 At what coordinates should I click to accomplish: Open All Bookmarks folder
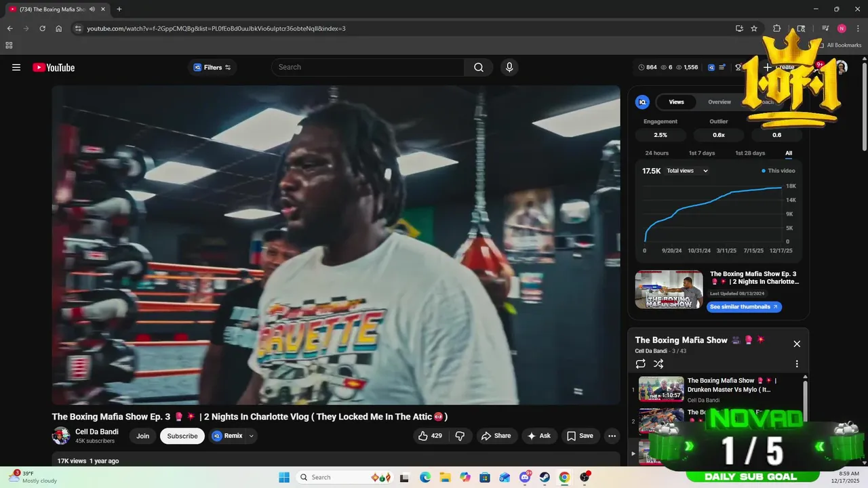pos(840,45)
